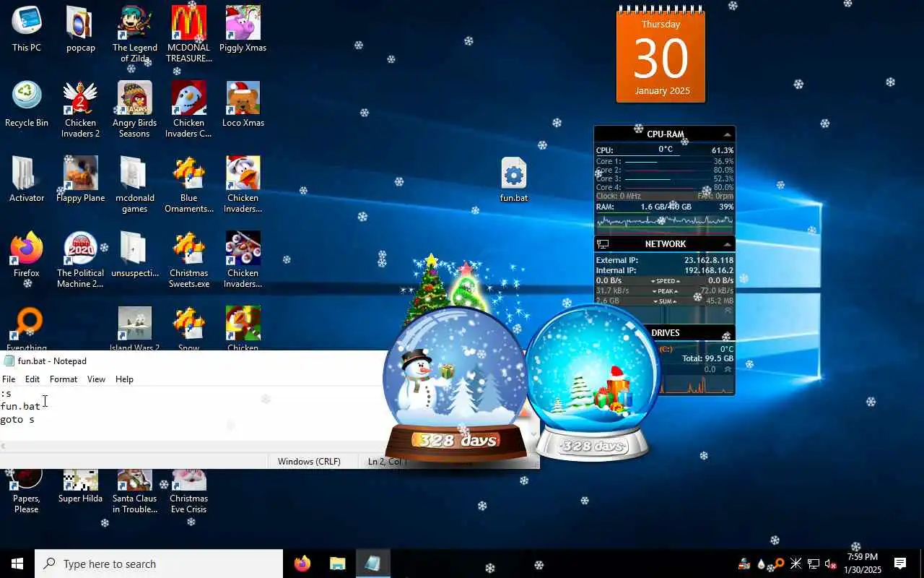924x578 pixels.
Task: Open the This PC desktop icon
Action: 27,29
